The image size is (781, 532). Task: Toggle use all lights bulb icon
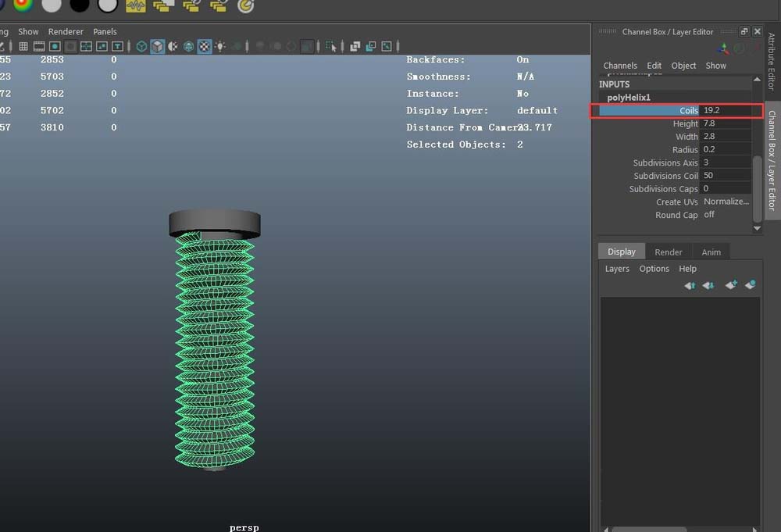coord(219,46)
